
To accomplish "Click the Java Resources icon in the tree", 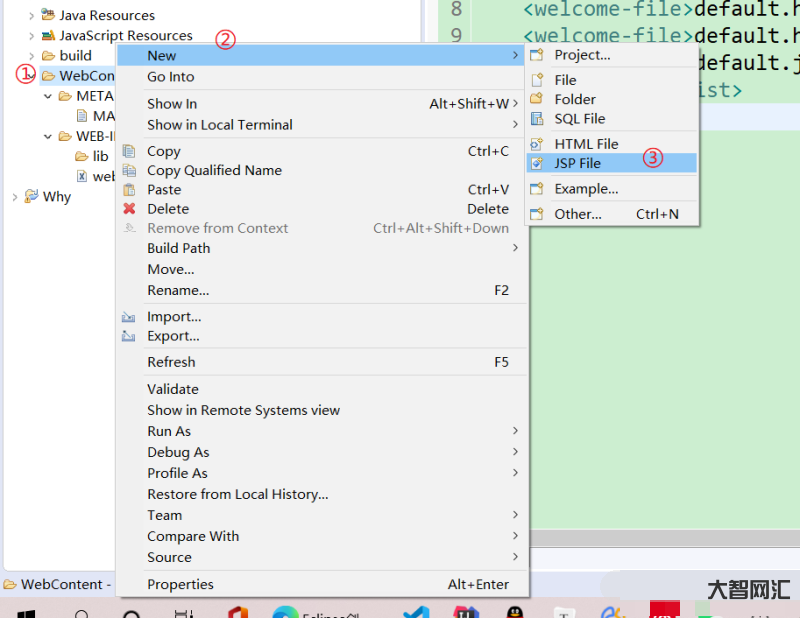I will tap(47, 15).
